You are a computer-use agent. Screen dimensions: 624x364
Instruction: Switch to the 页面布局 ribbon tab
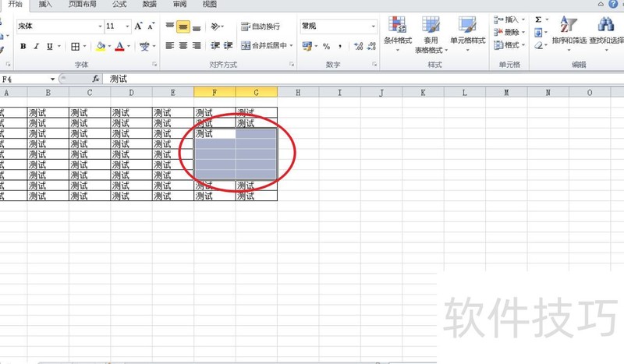point(83,4)
